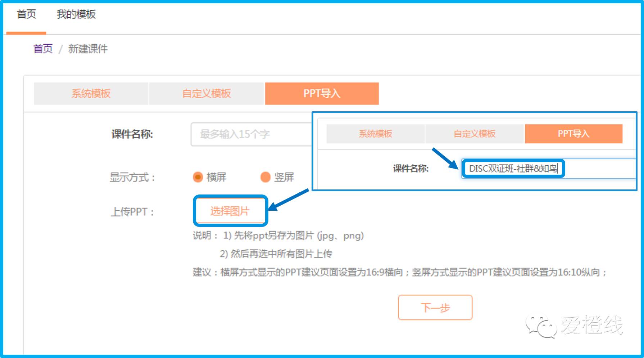This screenshot has width=644, height=358.
Task: Click the 课件名称 label in inset preview
Action: click(x=411, y=169)
